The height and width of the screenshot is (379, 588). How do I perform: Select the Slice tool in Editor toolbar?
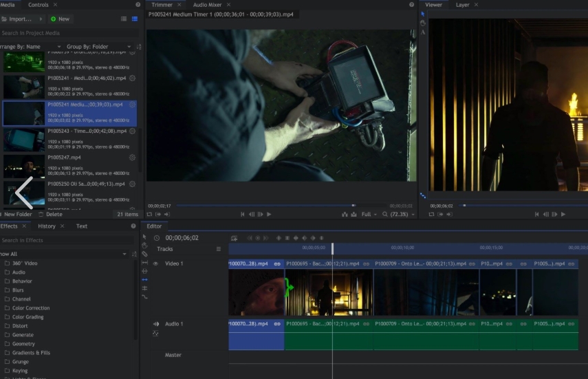[144, 254]
